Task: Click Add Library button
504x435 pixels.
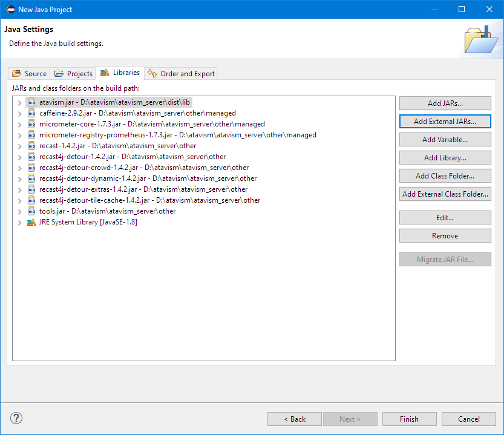Action: click(445, 157)
